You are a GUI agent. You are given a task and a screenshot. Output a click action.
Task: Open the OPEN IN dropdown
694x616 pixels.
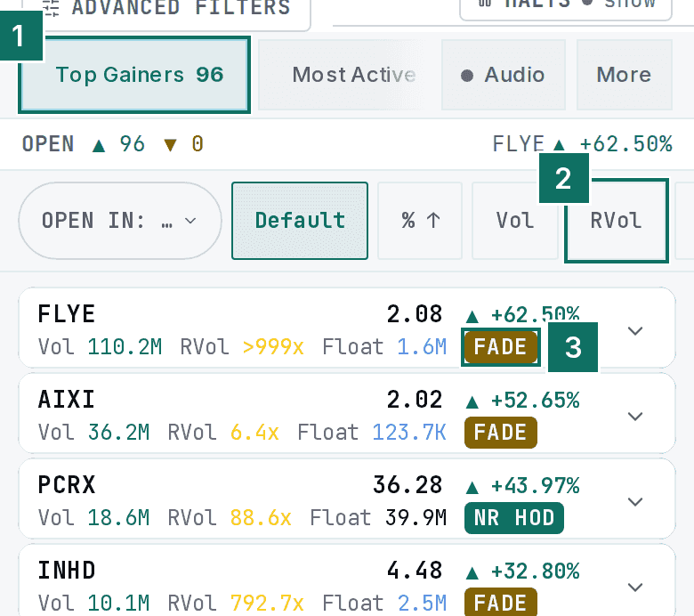click(120, 221)
